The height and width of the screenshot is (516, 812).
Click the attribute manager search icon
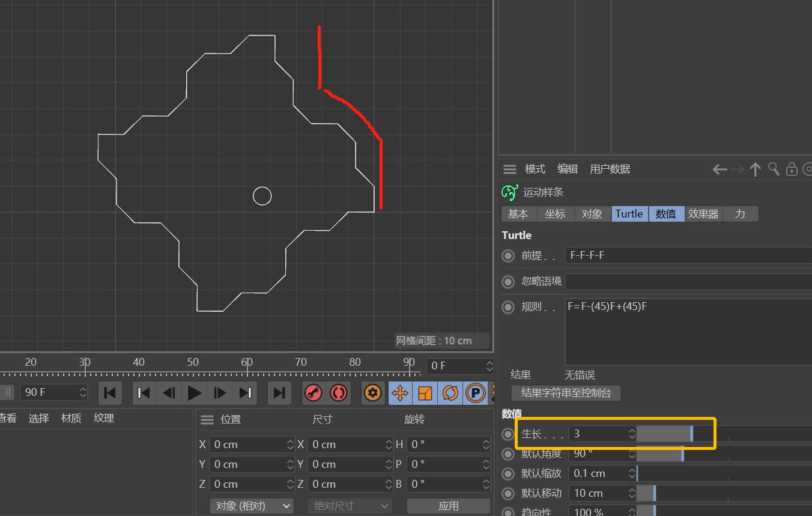(774, 169)
